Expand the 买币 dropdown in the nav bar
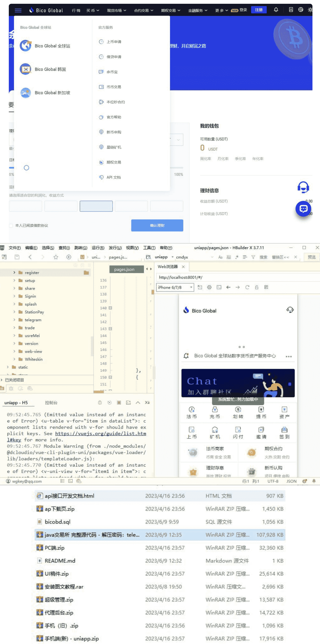This screenshot has width=320, height=644. (x=93, y=10)
